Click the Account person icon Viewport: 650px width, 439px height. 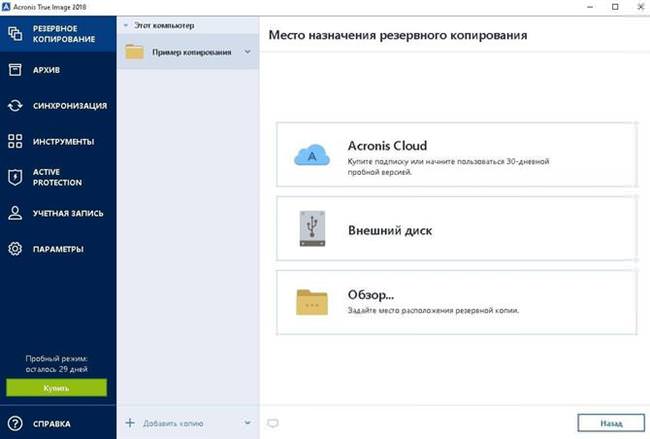15,213
